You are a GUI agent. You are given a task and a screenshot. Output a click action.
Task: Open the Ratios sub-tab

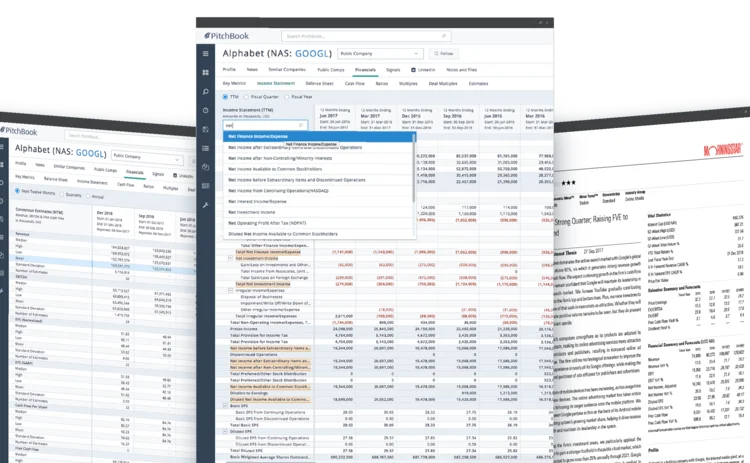(x=382, y=83)
